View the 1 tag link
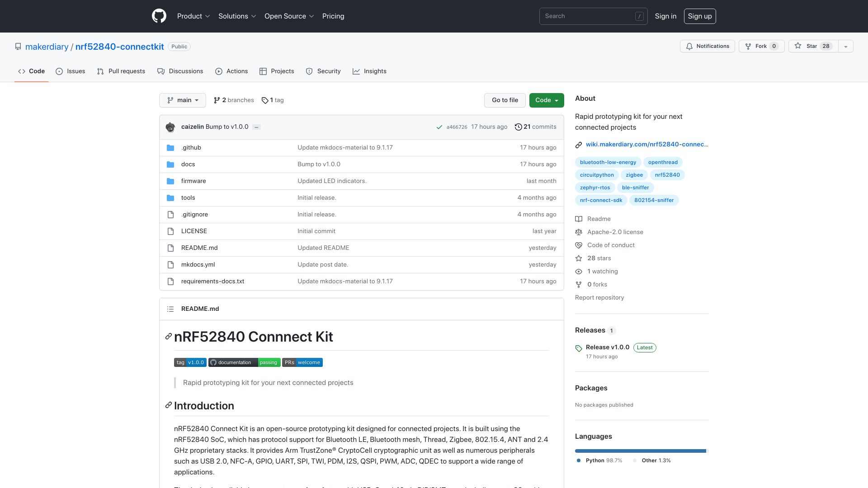 click(273, 100)
